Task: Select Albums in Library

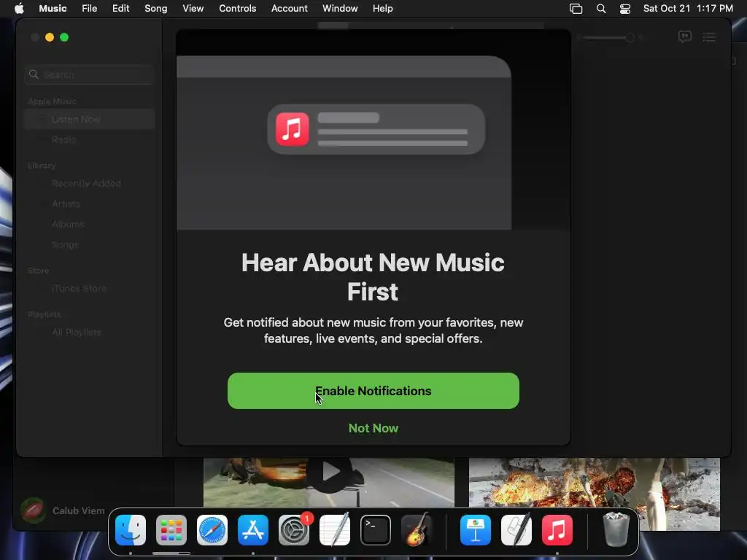Action: pos(89,225)
